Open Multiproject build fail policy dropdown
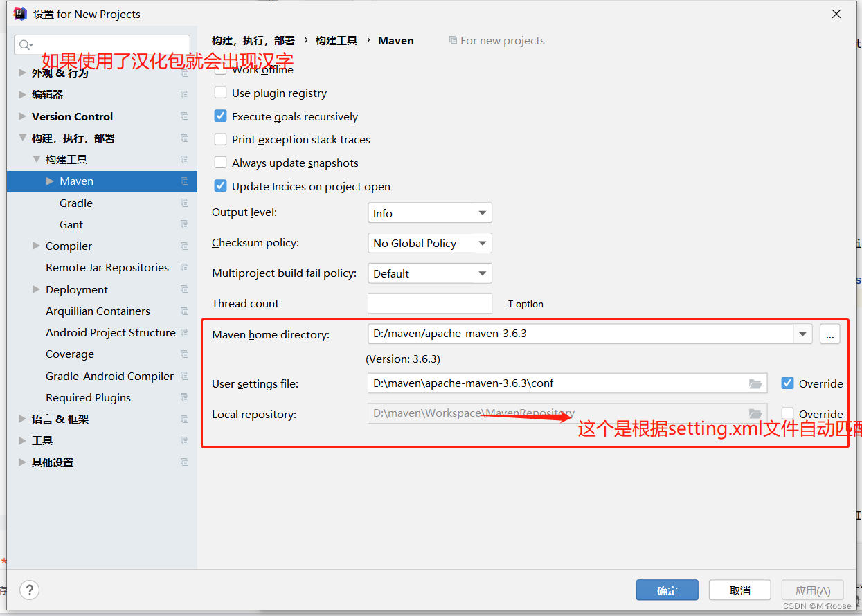Screen dimensions: 862x616 (429, 273)
